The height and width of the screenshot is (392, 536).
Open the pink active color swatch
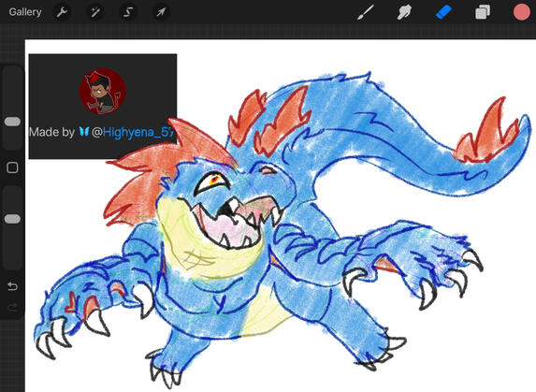point(521,12)
